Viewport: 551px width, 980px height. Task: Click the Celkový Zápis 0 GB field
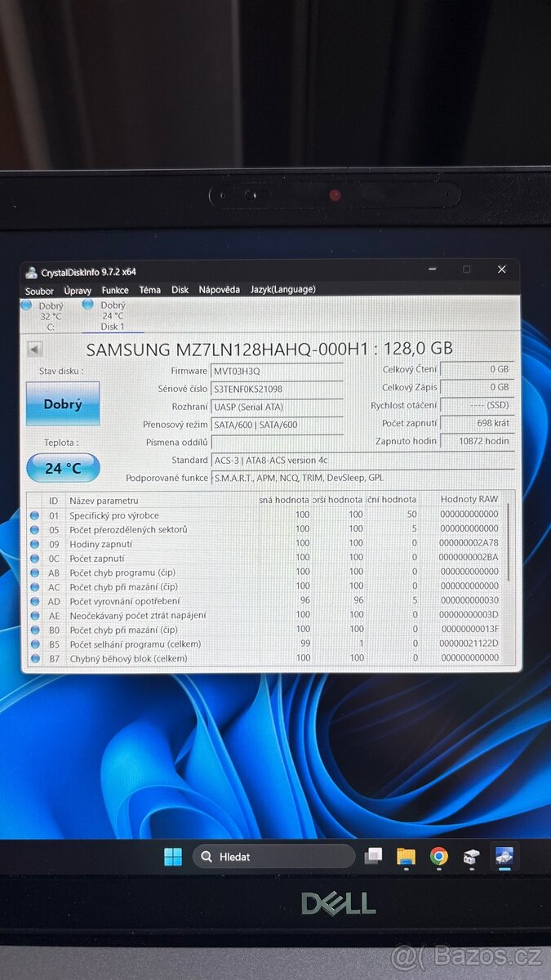click(x=478, y=387)
